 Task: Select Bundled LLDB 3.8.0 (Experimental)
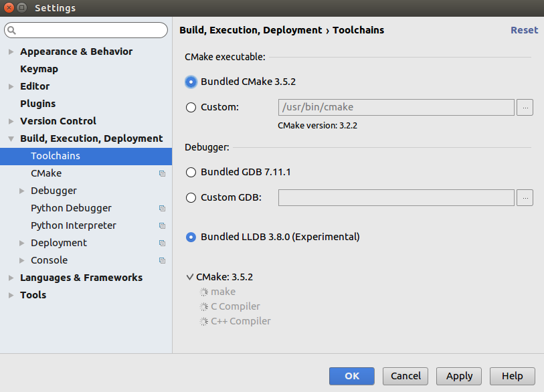click(x=191, y=237)
